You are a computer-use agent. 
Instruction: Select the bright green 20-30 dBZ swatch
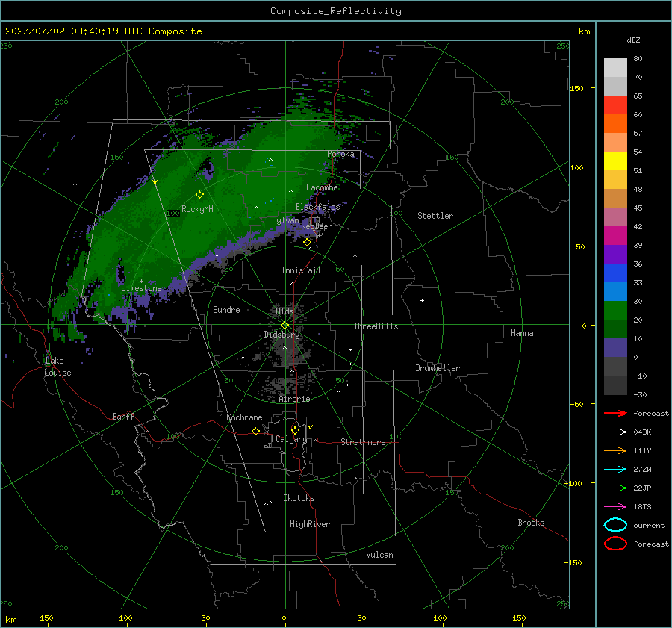coord(615,311)
